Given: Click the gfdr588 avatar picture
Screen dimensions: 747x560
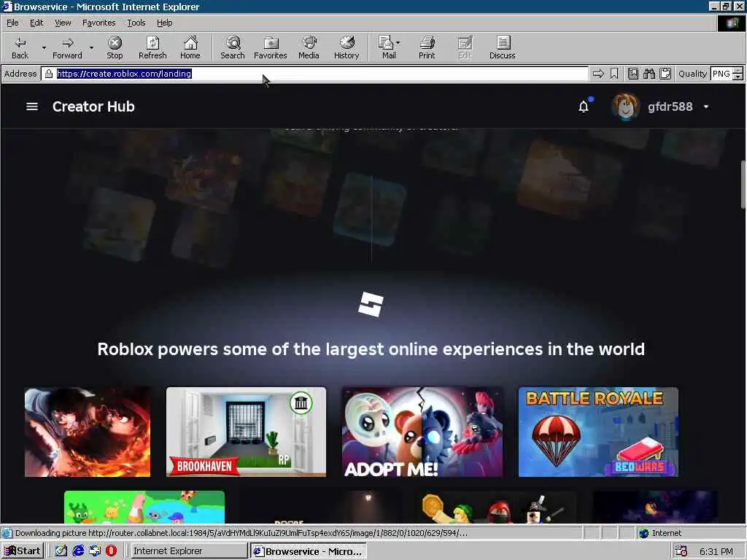Looking at the screenshot, I should (625, 106).
